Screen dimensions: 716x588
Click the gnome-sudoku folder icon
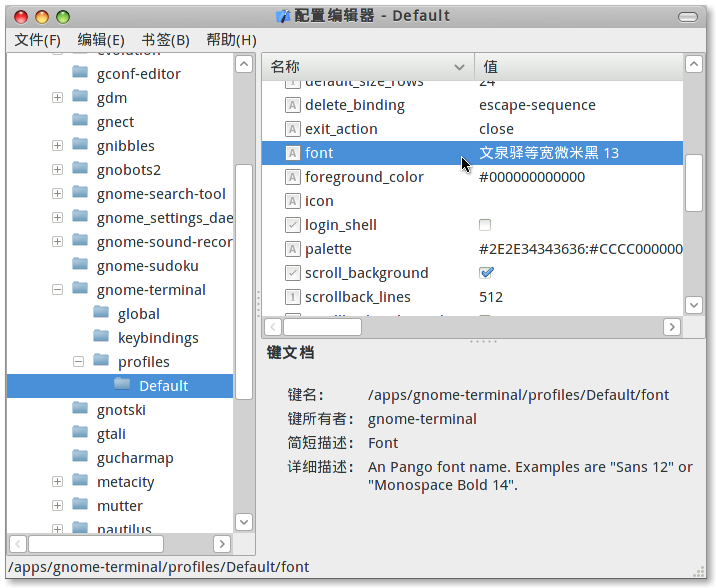pos(80,264)
